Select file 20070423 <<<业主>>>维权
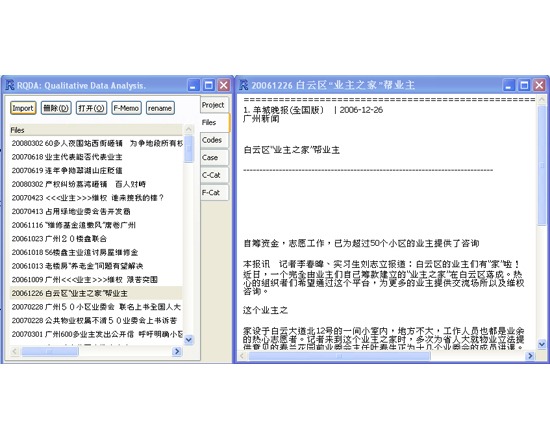The height and width of the screenshot is (440, 550). pos(96,198)
